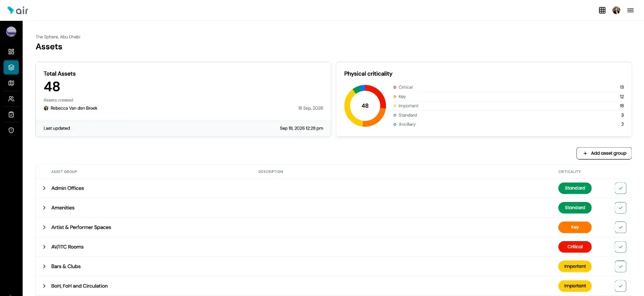644x296 pixels.
Task: Expand the BoH, FoH and Circulation row
Action: (x=44, y=286)
